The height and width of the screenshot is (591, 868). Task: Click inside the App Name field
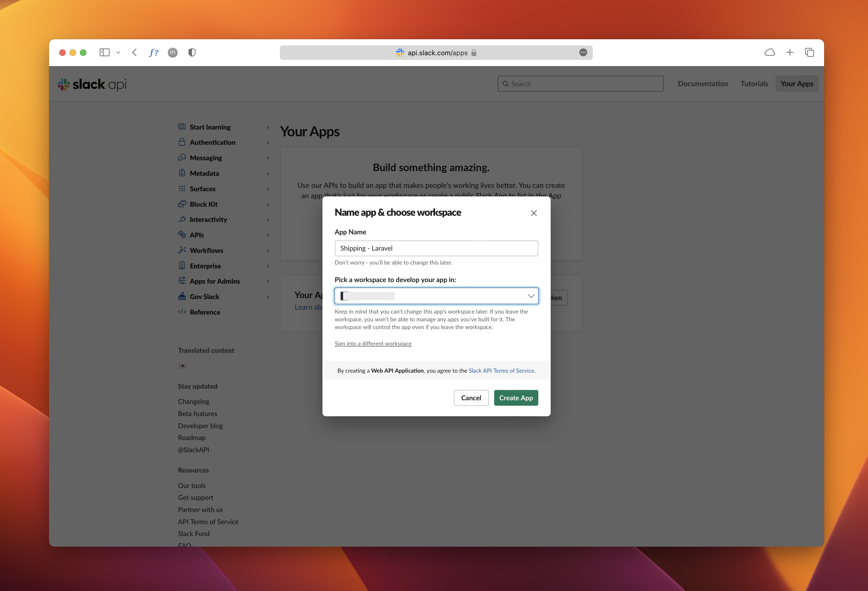(x=436, y=248)
